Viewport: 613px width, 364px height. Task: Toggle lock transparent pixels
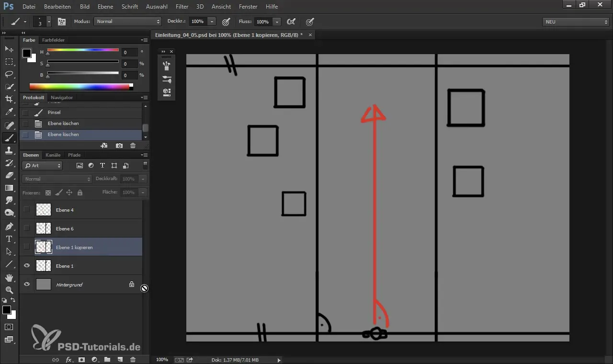(48, 192)
